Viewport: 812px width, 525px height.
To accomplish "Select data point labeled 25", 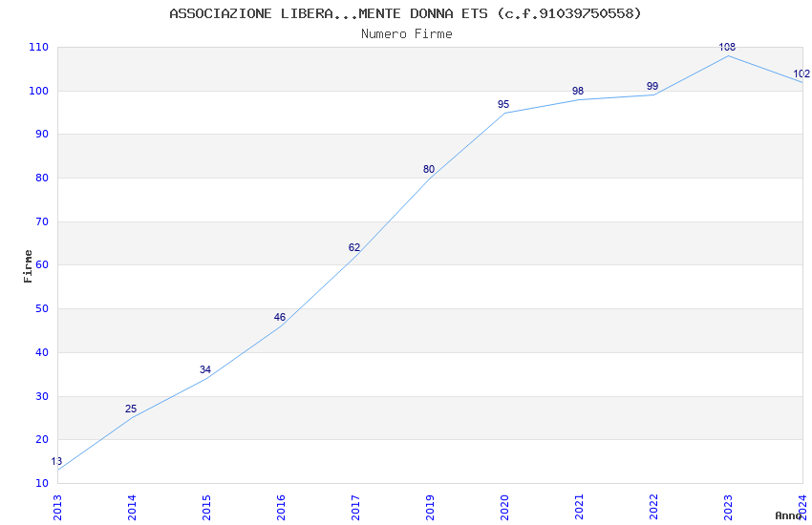I will click(131, 409).
